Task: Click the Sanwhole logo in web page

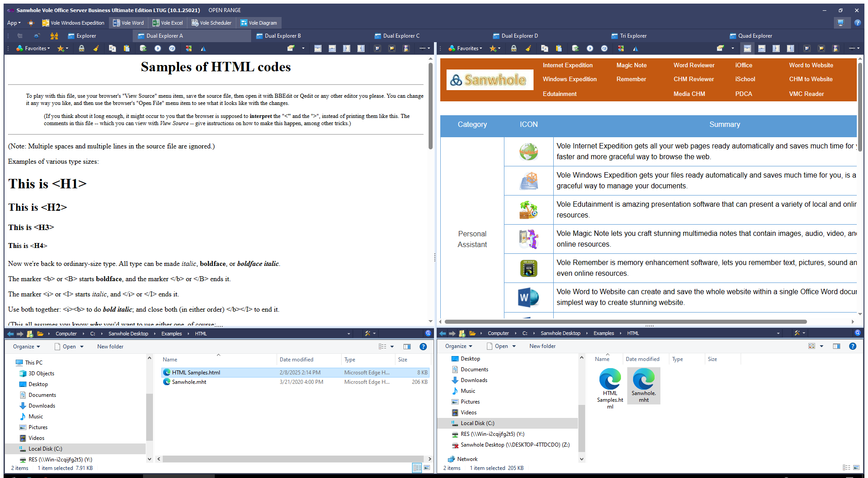Action: click(x=490, y=80)
